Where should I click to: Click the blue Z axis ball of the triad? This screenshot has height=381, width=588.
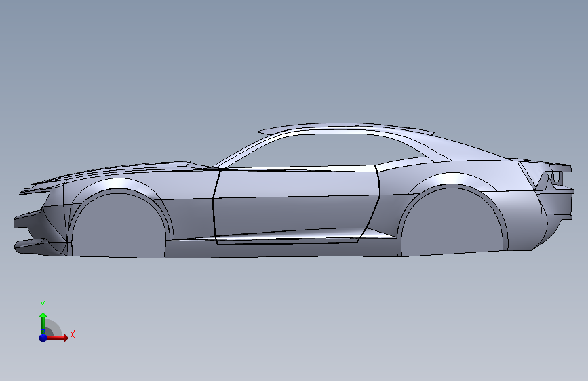pos(43,338)
